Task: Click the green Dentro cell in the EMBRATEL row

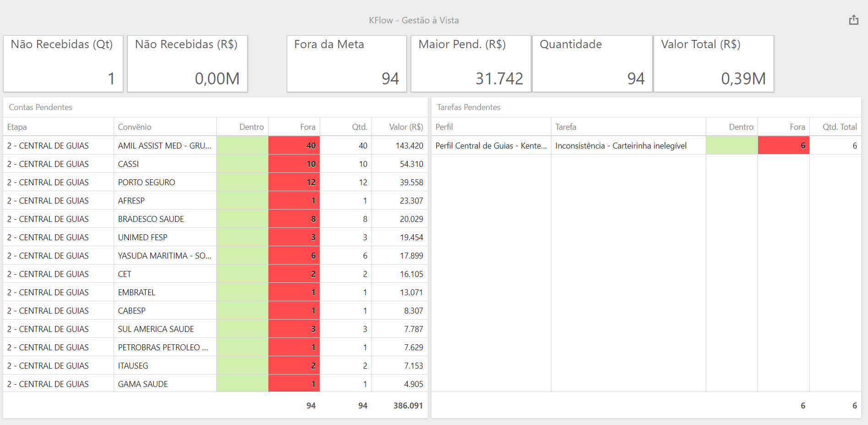Action: (x=242, y=292)
